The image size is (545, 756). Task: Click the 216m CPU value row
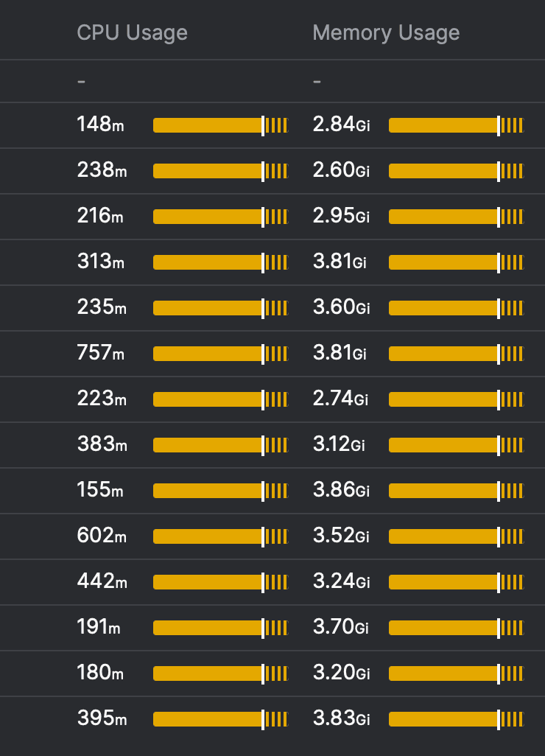click(x=99, y=217)
